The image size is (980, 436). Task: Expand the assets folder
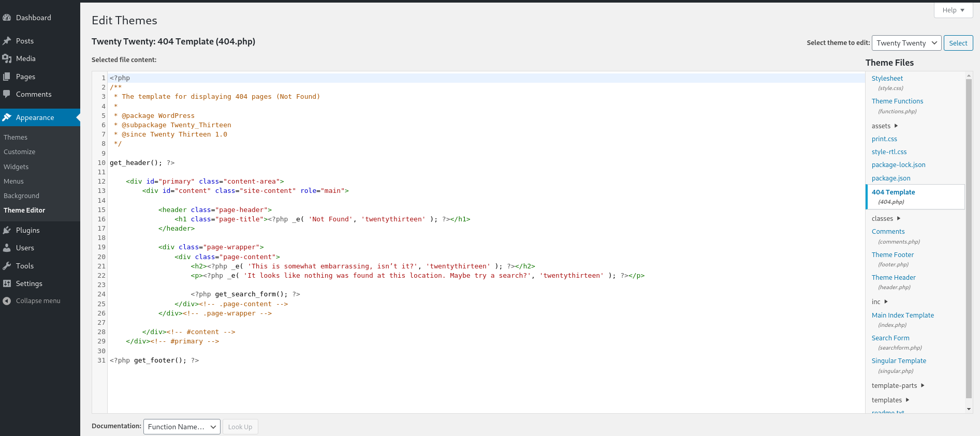point(884,126)
